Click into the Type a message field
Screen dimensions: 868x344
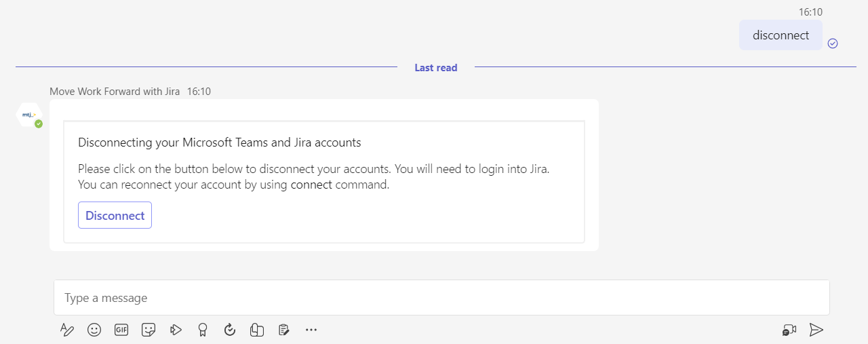click(x=441, y=298)
